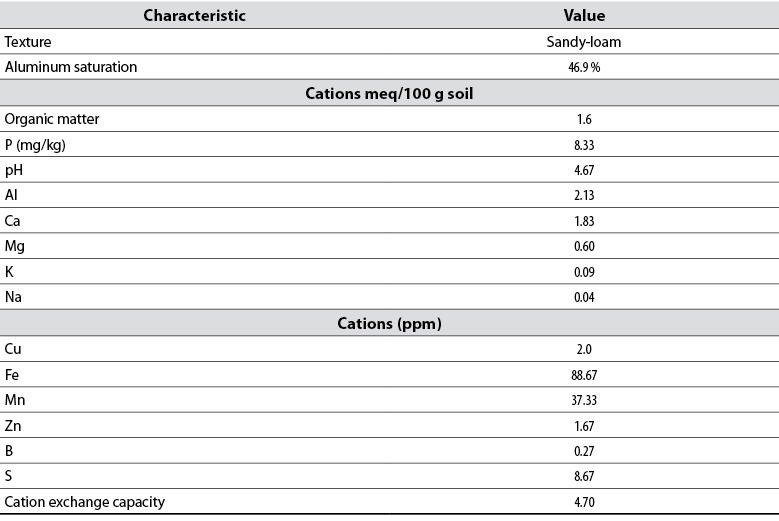Click the S value 8.67

point(585,476)
